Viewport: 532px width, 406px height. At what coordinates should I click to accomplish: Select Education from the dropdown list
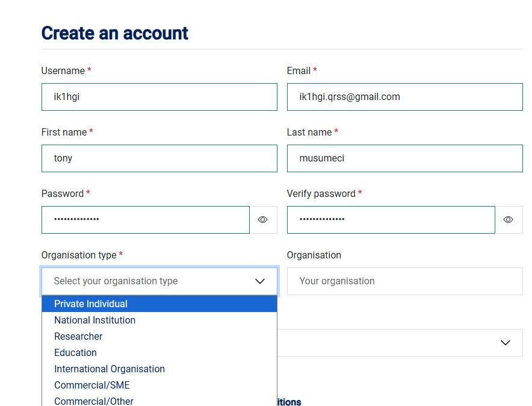pyautogui.click(x=75, y=353)
